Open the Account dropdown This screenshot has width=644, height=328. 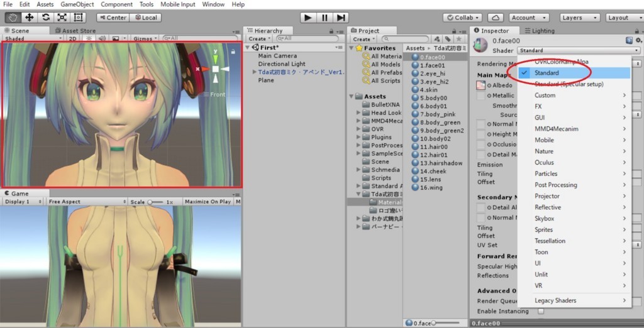coord(529,18)
